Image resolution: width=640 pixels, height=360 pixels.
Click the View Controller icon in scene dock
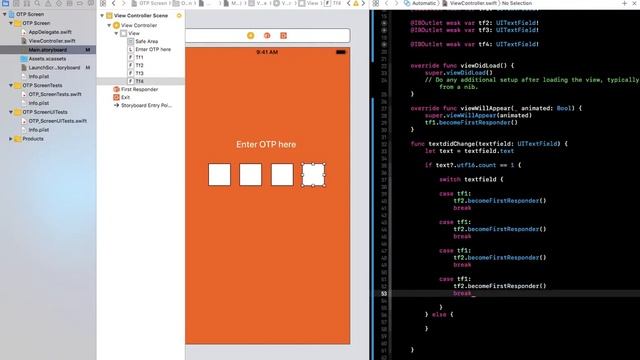(251, 36)
